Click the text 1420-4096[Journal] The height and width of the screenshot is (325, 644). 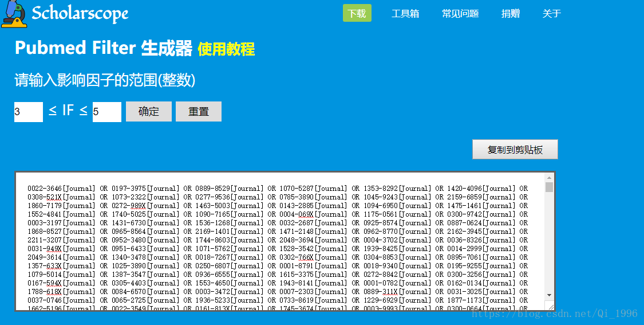point(481,189)
